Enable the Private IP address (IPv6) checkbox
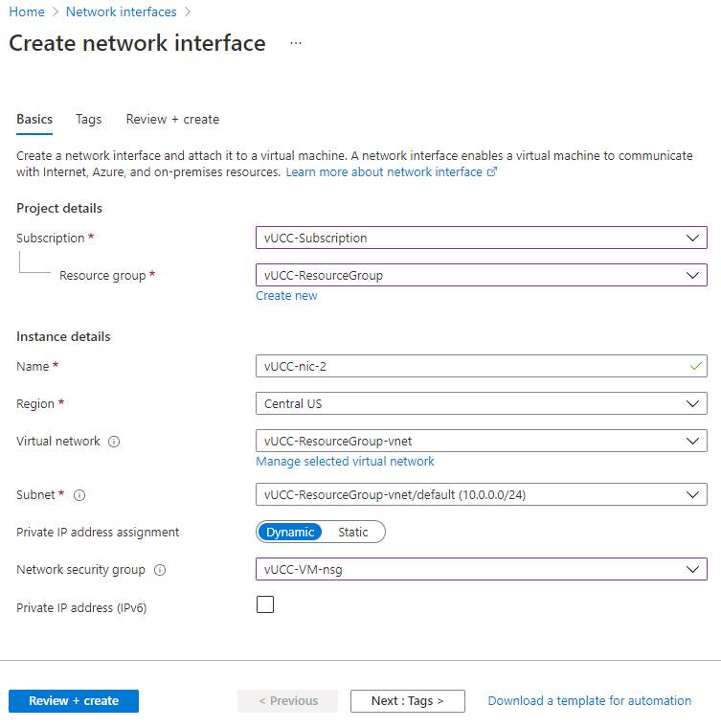This screenshot has height=728, width=721. click(x=265, y=604)
